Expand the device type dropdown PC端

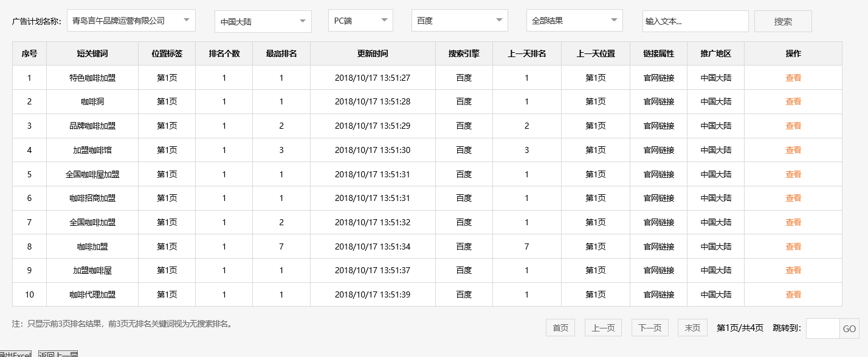(360, 20)
